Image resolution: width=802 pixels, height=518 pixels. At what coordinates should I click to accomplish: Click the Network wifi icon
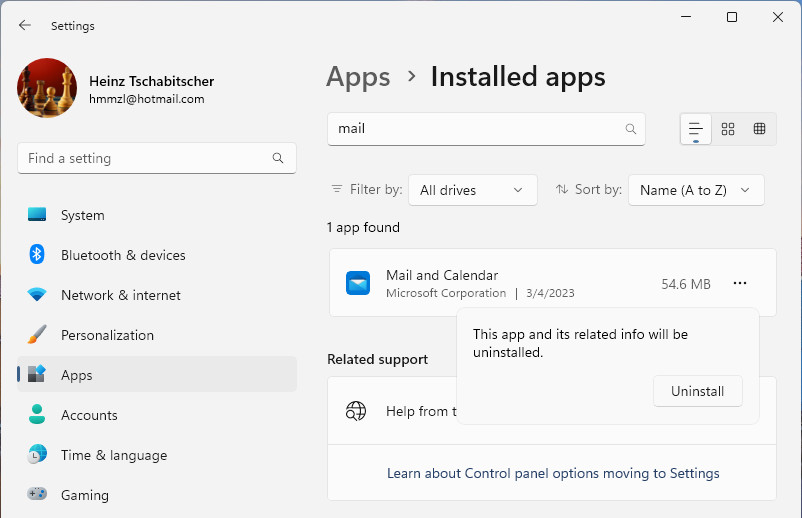(x=37, y=294)
